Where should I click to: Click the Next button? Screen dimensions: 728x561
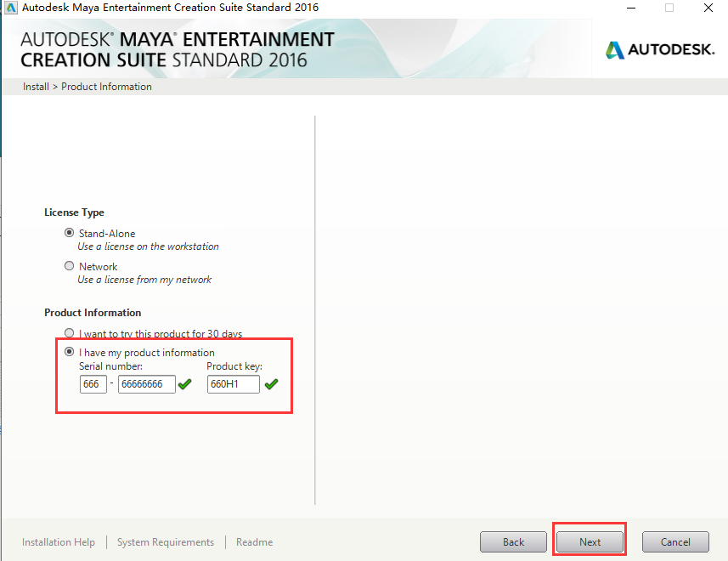[x=590, y=542]
